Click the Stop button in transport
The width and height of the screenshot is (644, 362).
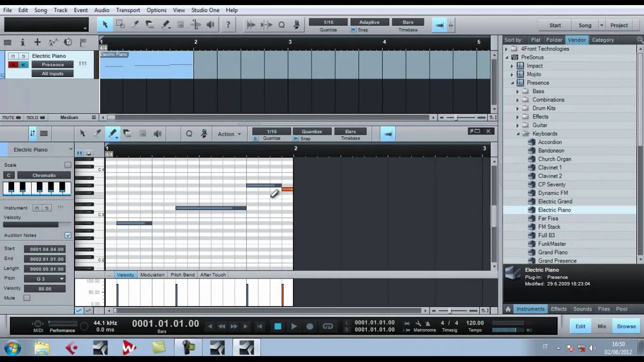point(277,326)
